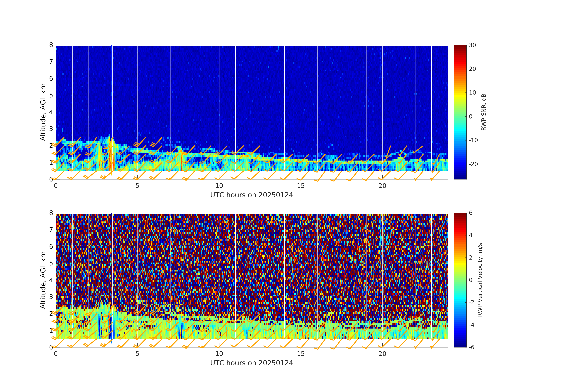
Task: Click the bottom plot's "UTC hours on 20250124" label
Action: pyautogui.click(x=251, y=363)
